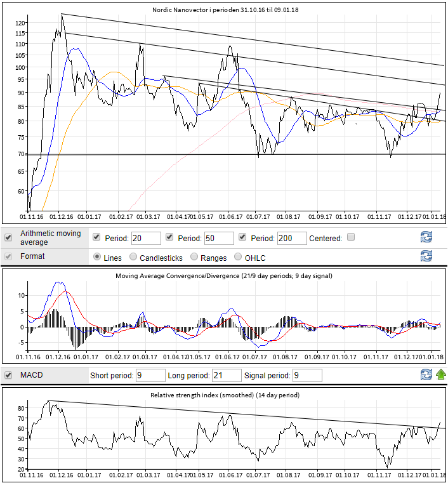Click the Relative strength index title
The width and height of the screenshot is (448, 483).
225,395
